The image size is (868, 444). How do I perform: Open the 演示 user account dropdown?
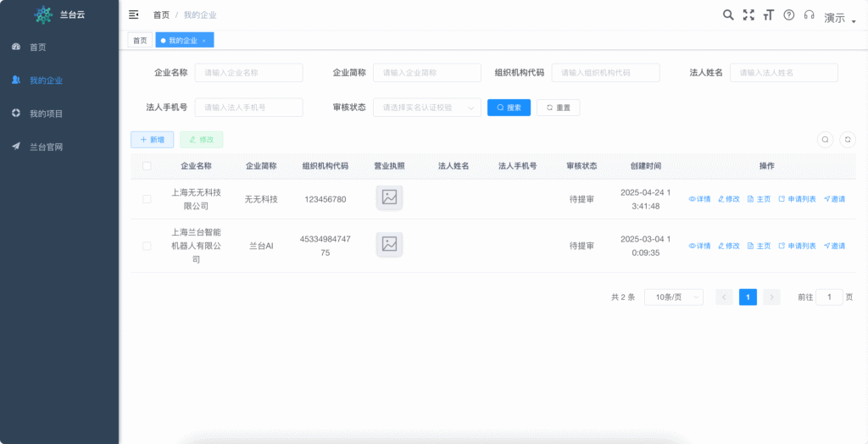pos(839,18)
